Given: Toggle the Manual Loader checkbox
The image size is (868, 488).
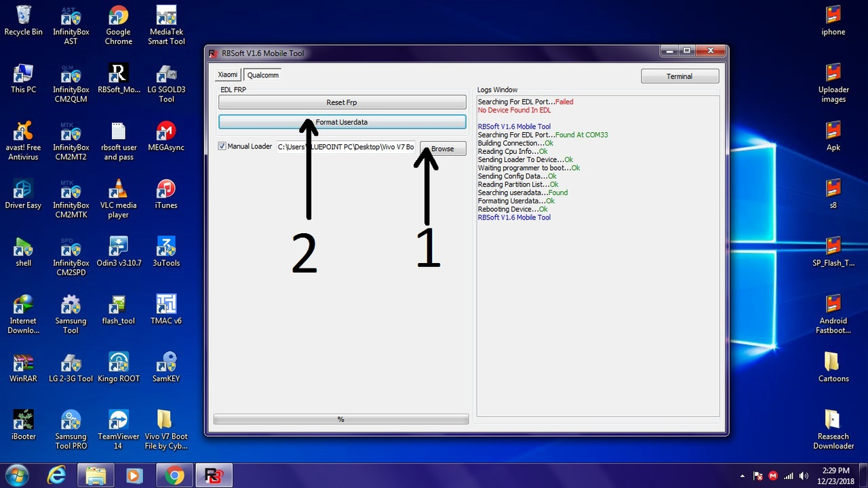Looking at the screenshot, I should point(222,146).
